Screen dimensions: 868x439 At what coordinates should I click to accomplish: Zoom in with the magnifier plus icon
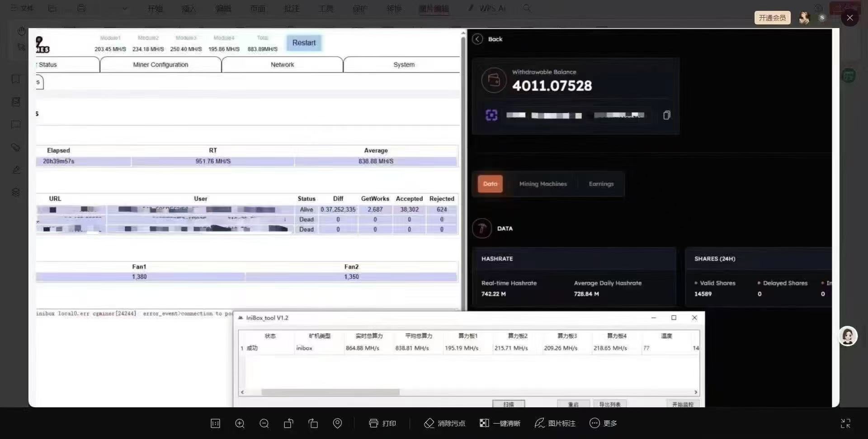coord(240,423)
